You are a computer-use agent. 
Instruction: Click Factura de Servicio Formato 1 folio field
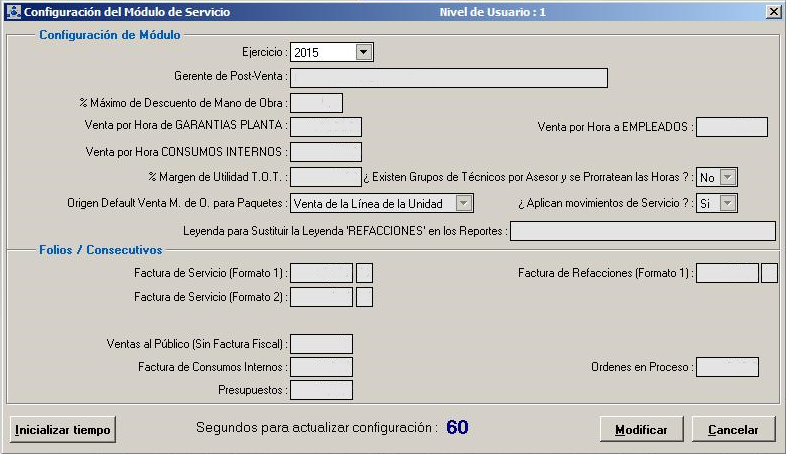(x=321, y=273)
